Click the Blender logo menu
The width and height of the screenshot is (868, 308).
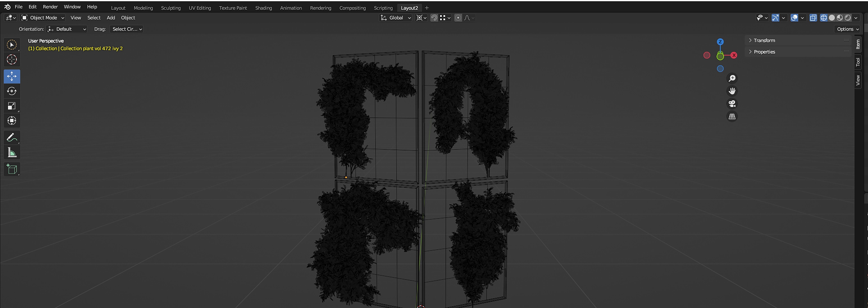[7, 7]
